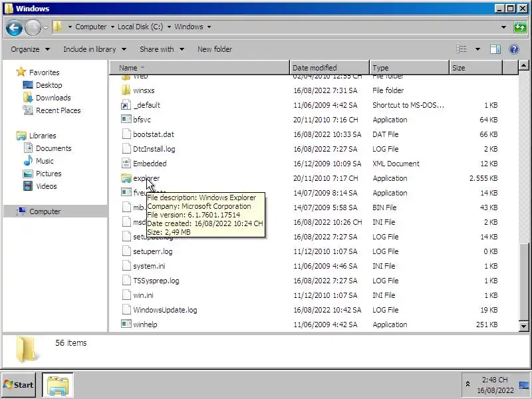This screenshot has width=532, height=399.
Task: Open the Videos library
Action: coord(46,186)
